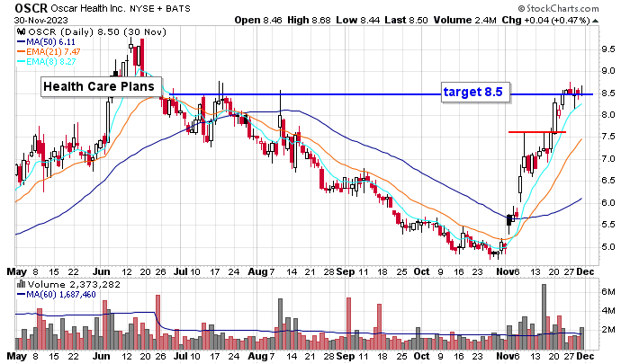Click the candlestick icon beside OSCR (Daily)
This screenshot has height=364, width=630.
[22, 31]
